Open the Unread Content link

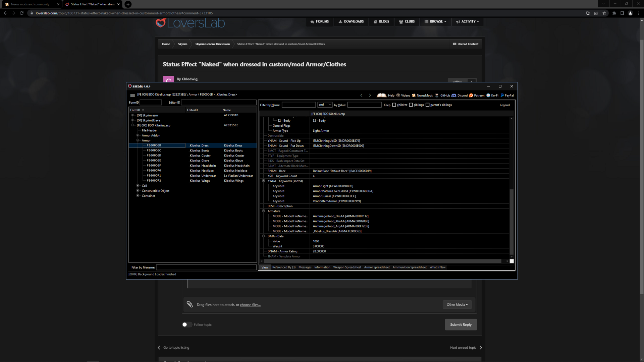[x=466, y=44]
